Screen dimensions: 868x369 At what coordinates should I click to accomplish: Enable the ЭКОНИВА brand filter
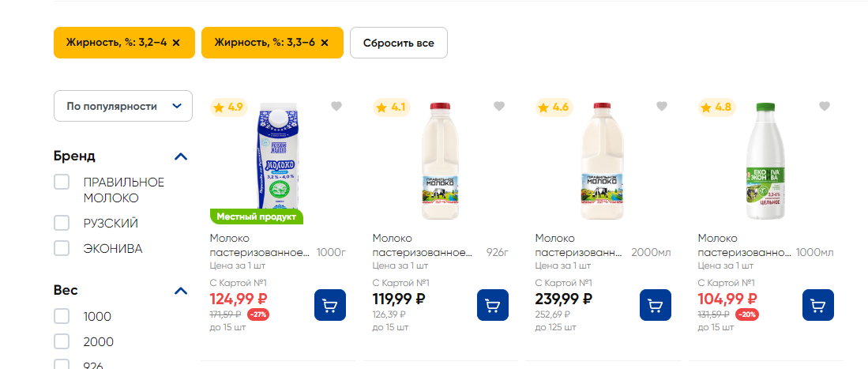click(62, 248)
